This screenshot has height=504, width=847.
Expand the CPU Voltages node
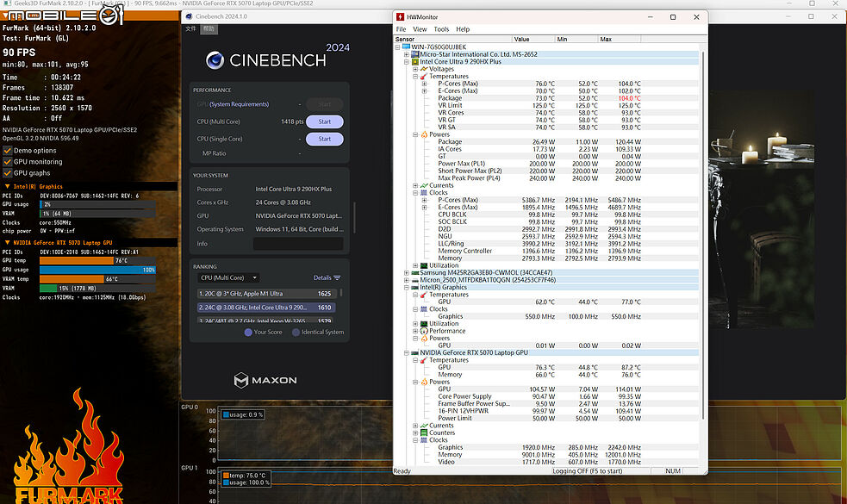414,69
